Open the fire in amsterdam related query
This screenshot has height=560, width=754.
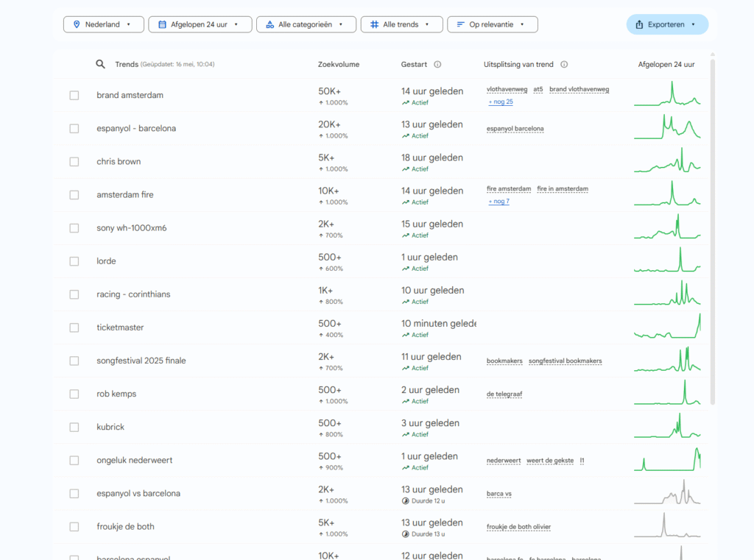(x=563, y=189)
